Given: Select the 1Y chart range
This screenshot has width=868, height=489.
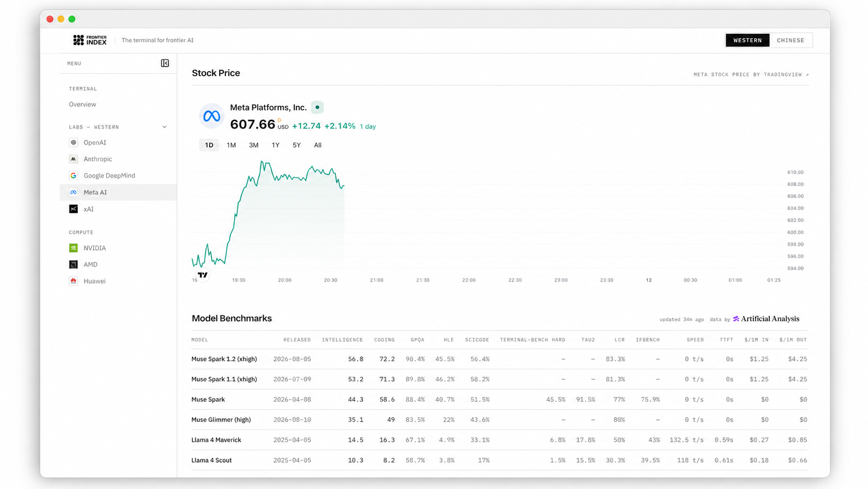Looking at the screenshot, I should click(276, 145).
